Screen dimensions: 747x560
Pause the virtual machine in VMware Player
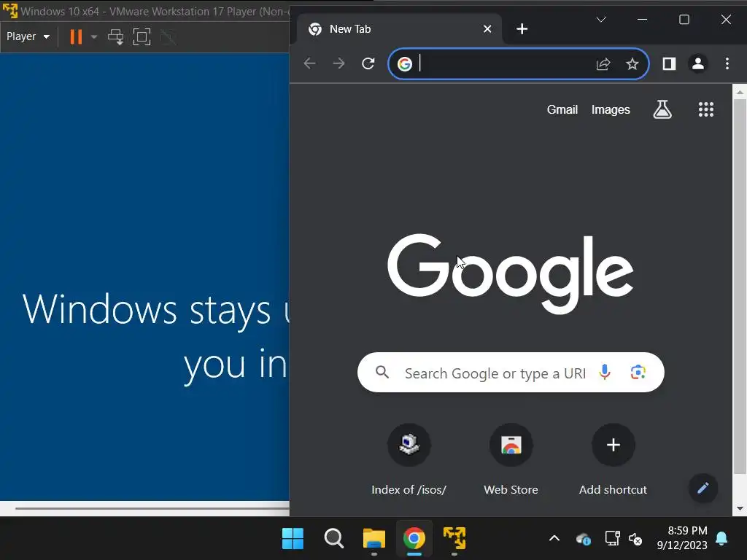pyautogui.click(x=76, y=36)
